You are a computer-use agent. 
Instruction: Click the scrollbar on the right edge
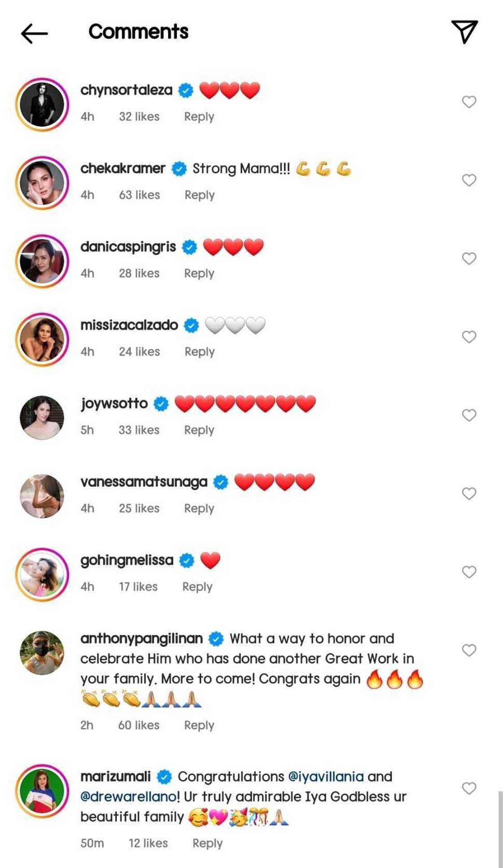click(x=500, y=827)
